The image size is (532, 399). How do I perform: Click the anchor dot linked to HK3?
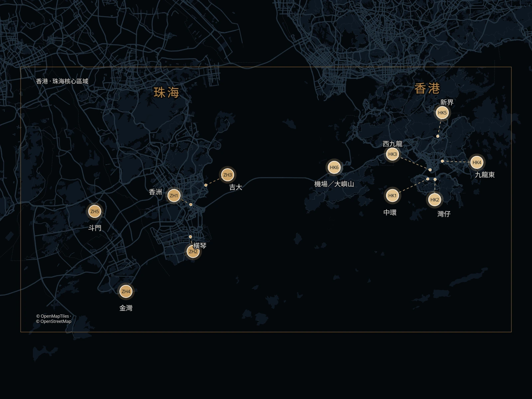click(430, 170)
